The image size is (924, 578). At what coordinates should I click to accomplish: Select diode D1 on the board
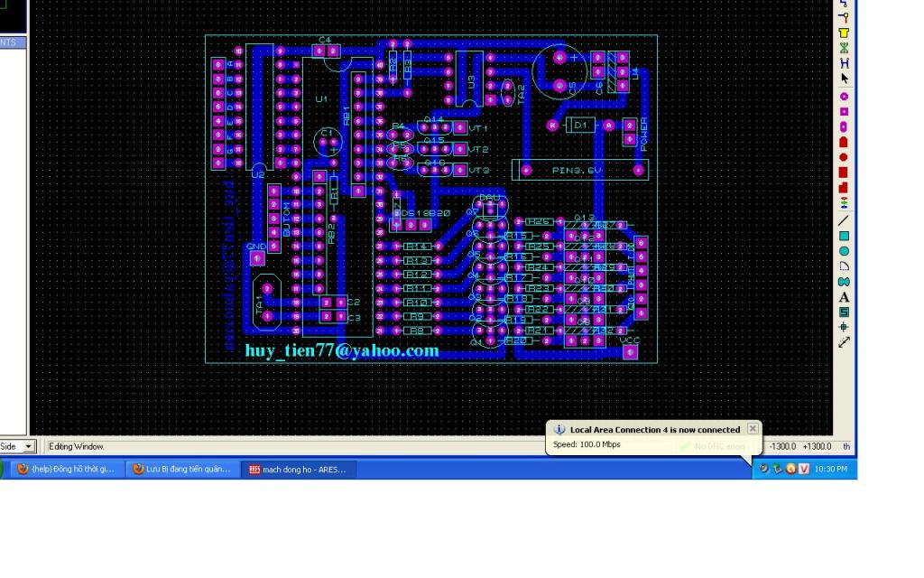(x=580, y=125)
